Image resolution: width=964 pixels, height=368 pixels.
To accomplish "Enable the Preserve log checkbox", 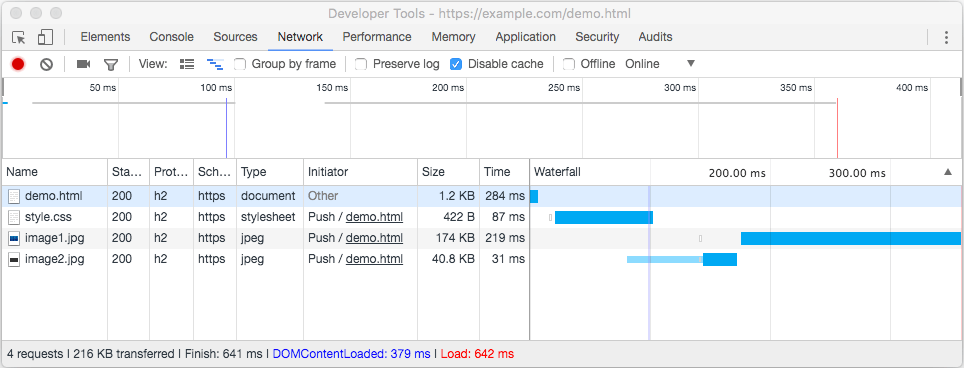I will [362, 64].
